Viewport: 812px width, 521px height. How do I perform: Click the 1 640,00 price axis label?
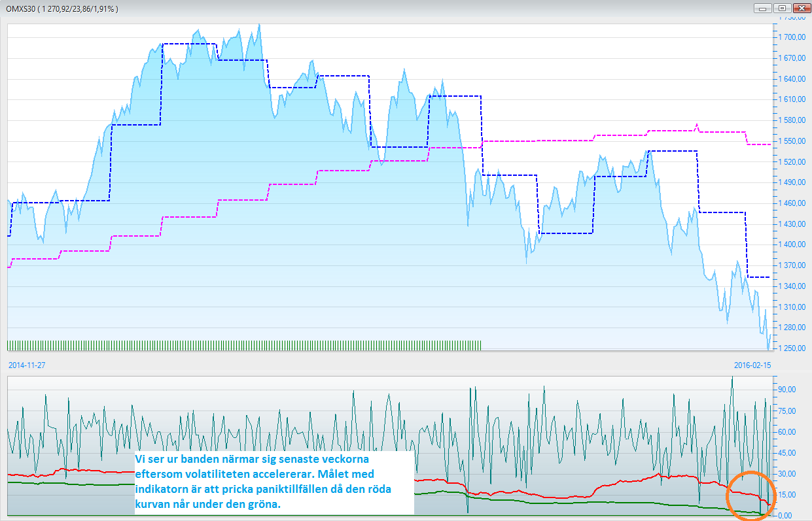[792, 79]
